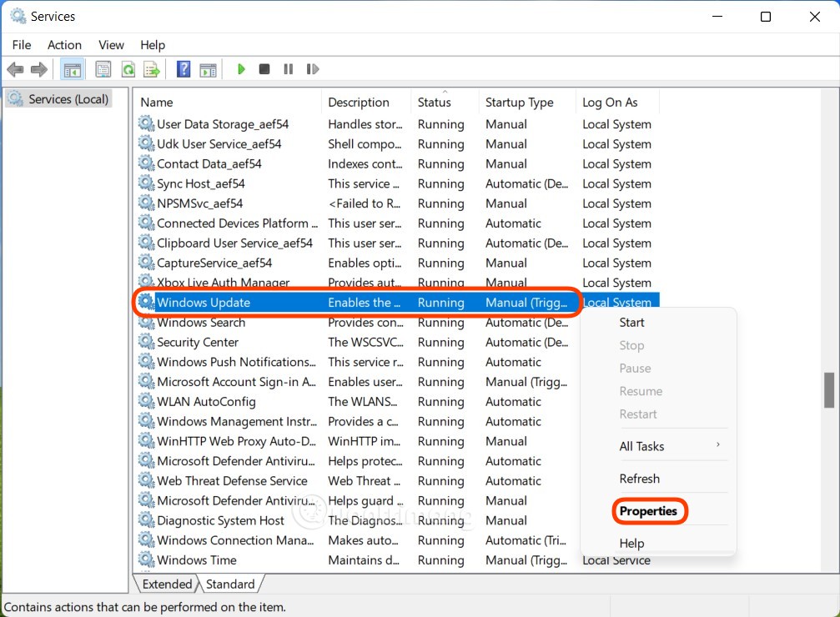Viewport: 840px width, 617px height.
Task: Click the Pause Service toolbar icon
Action: pyautogui.click(x=287, y=69)
